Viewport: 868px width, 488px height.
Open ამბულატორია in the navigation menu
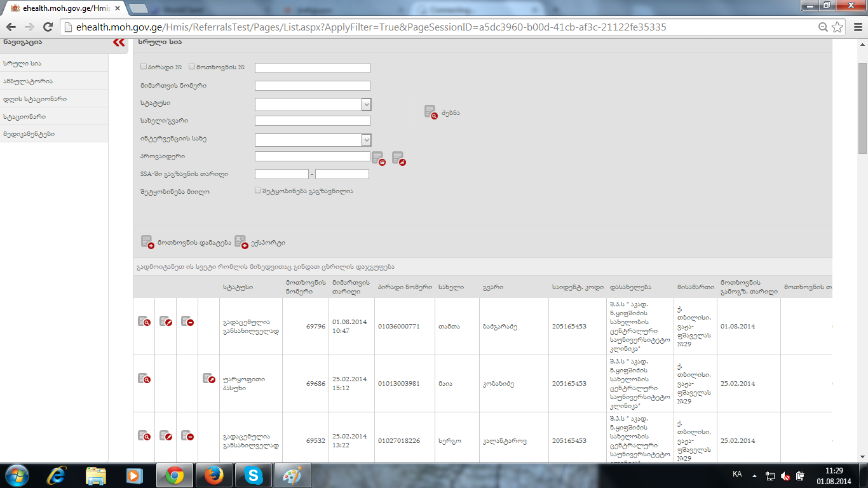pyautogui.click(x=28, y=81)
